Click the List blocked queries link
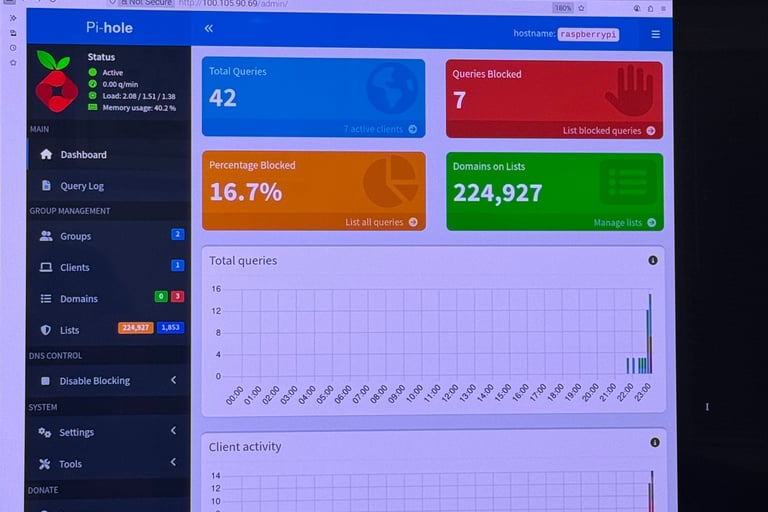Image resolution: width=768 pixels, height=512 pixels. [601, 130]
